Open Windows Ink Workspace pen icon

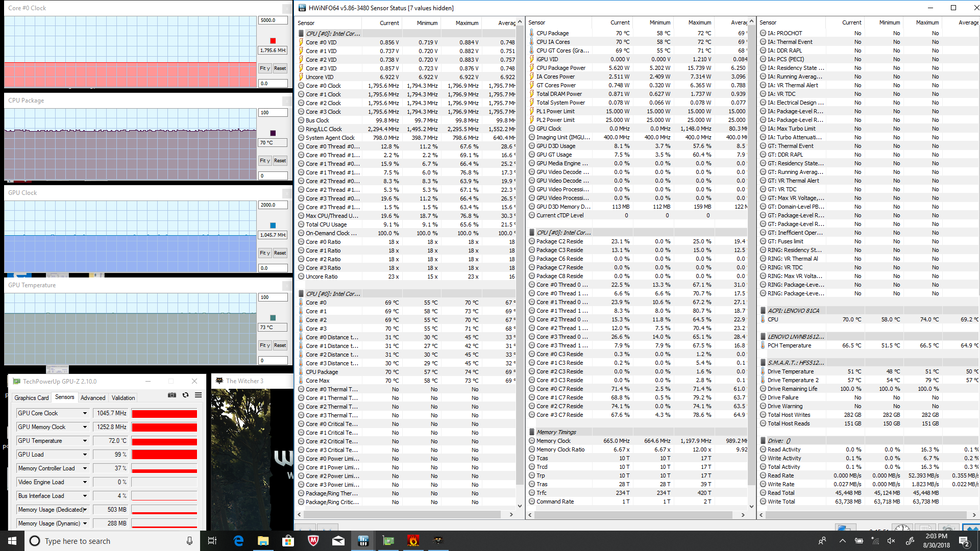[910, 541]
